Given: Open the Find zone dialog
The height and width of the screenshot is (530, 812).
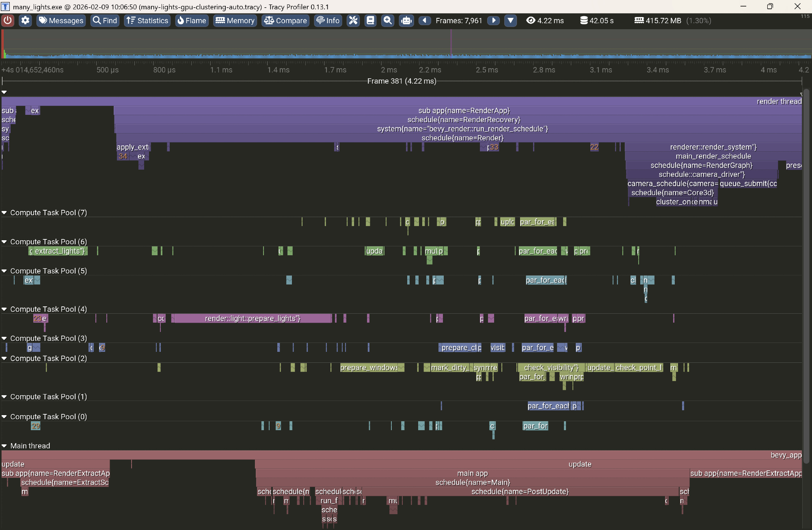Looking at the screenshot, I should [105, 20].
